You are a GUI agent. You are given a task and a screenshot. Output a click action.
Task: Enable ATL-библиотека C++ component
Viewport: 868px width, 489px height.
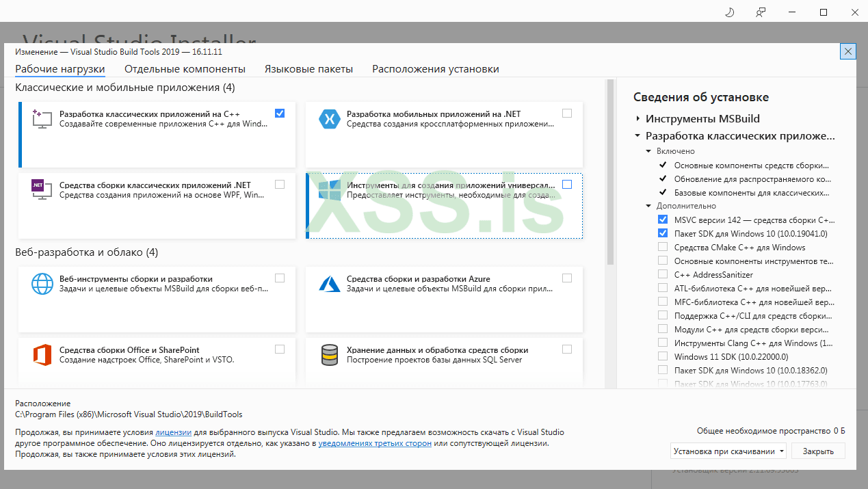point(663,288)
